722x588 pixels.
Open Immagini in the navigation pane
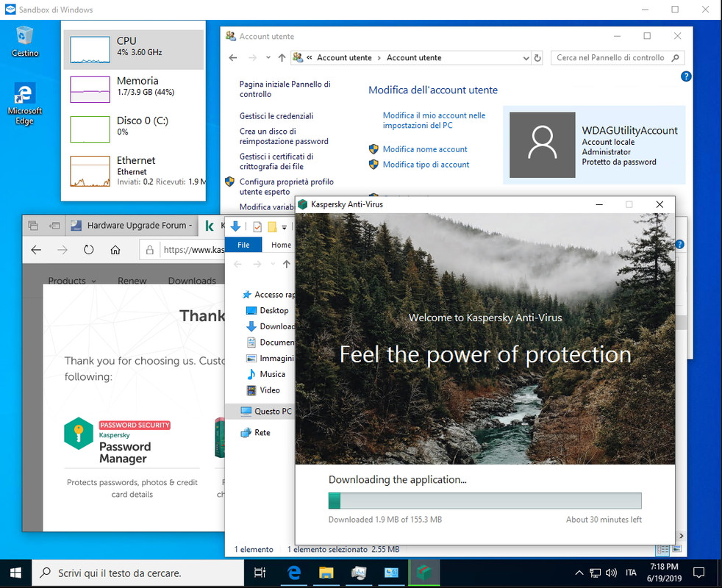tap(271, 358)
